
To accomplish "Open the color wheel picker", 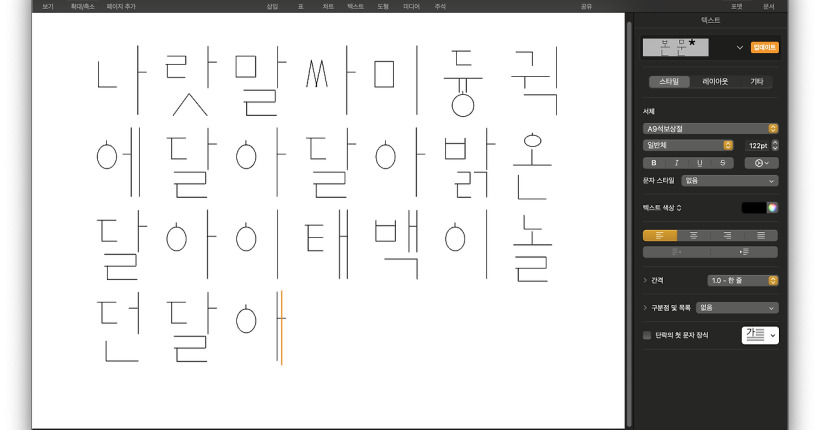I will (772, 208).
